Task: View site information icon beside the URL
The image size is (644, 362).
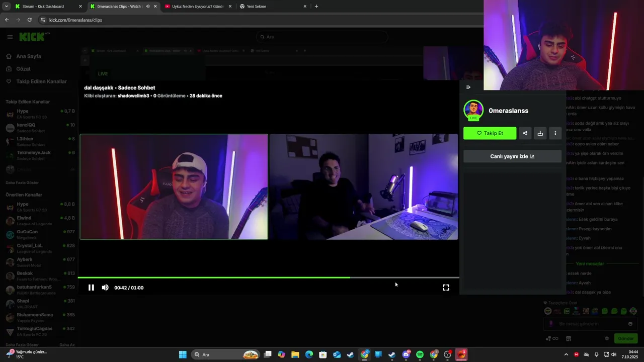Action: pos(43,20)
